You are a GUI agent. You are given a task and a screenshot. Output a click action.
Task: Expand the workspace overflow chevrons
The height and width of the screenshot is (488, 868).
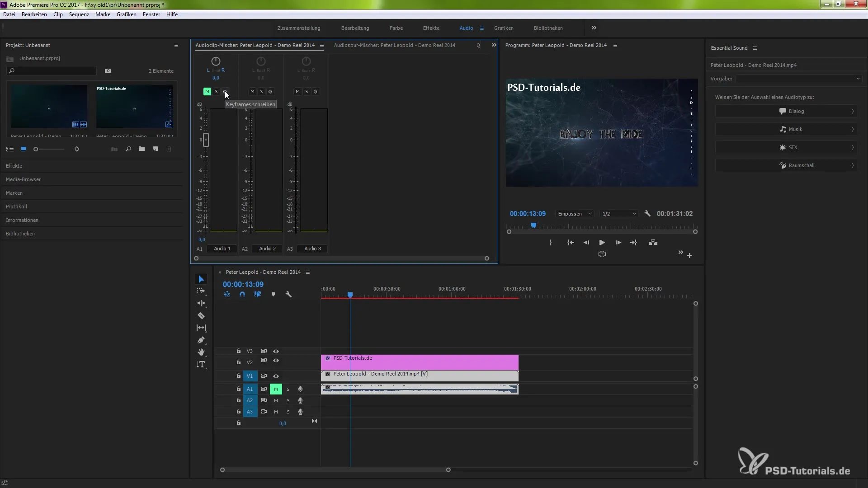(594, 28)
